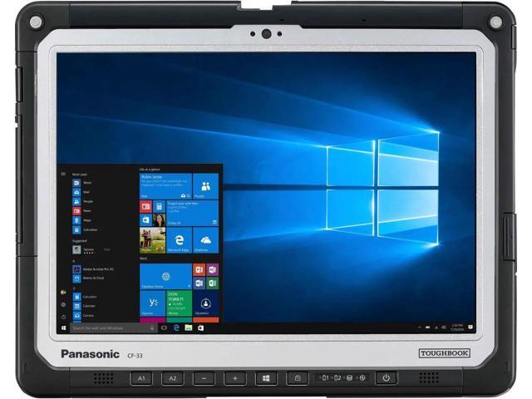Launch Edge from the taskbar
Screen dimensions: 532x399
click(176, 328)
